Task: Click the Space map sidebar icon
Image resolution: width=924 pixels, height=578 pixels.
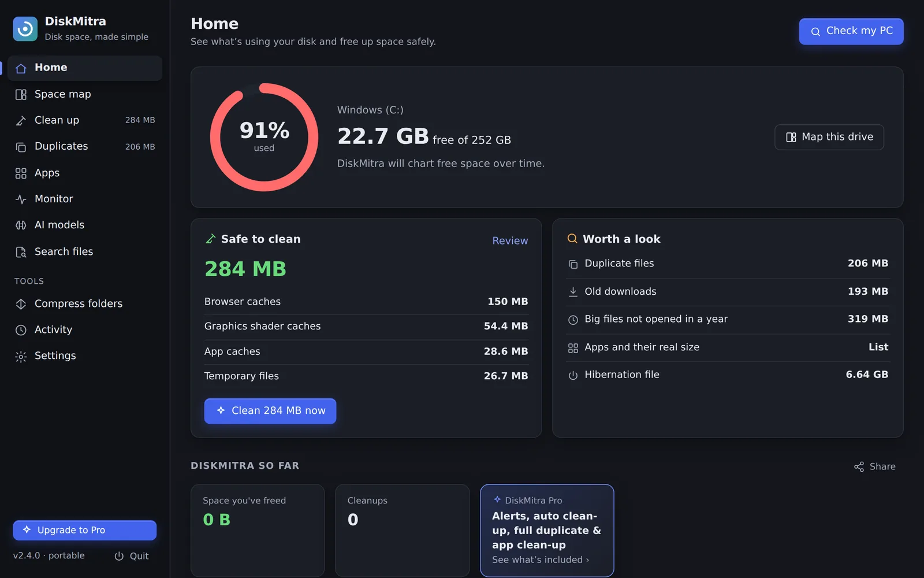Action: point(21,94)
